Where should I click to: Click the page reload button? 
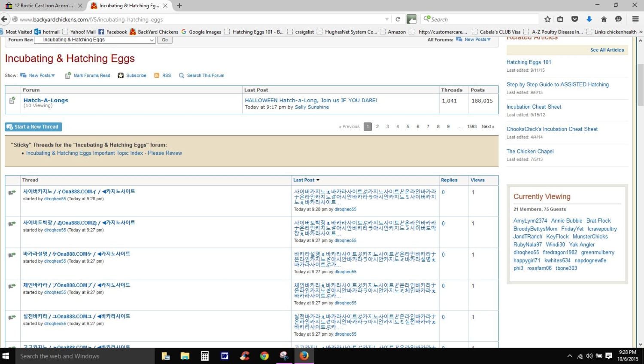[398, 19]
